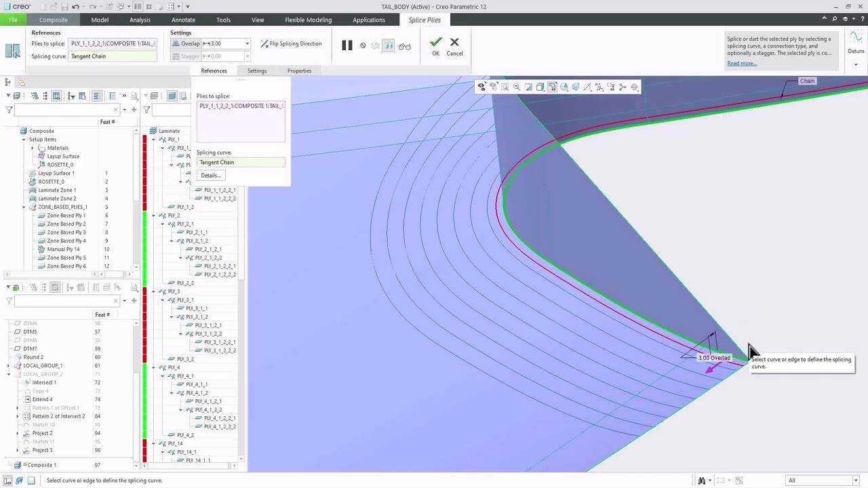Viewport: 868px width, 488px height.
Task: Toggle the Overlap setting button
Action: point(185,43)
